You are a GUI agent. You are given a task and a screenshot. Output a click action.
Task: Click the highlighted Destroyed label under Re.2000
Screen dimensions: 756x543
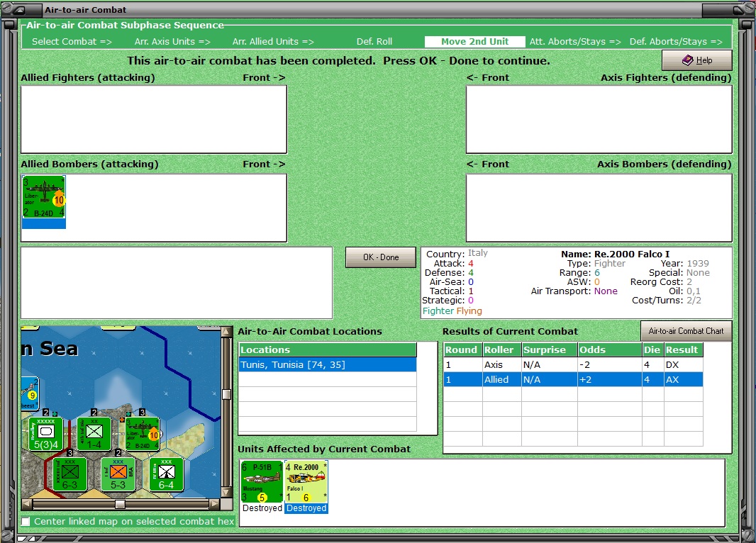tap(306, 508)
